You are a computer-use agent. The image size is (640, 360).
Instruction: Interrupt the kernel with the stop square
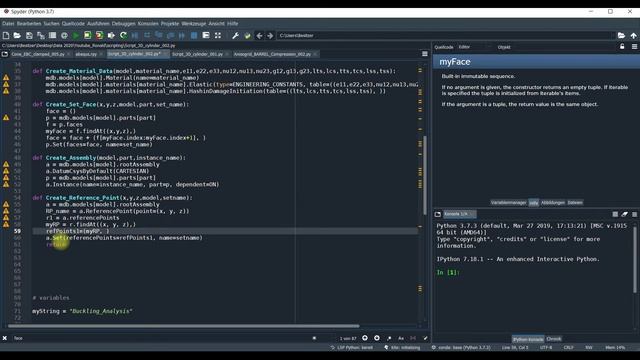tap(615, 214)
